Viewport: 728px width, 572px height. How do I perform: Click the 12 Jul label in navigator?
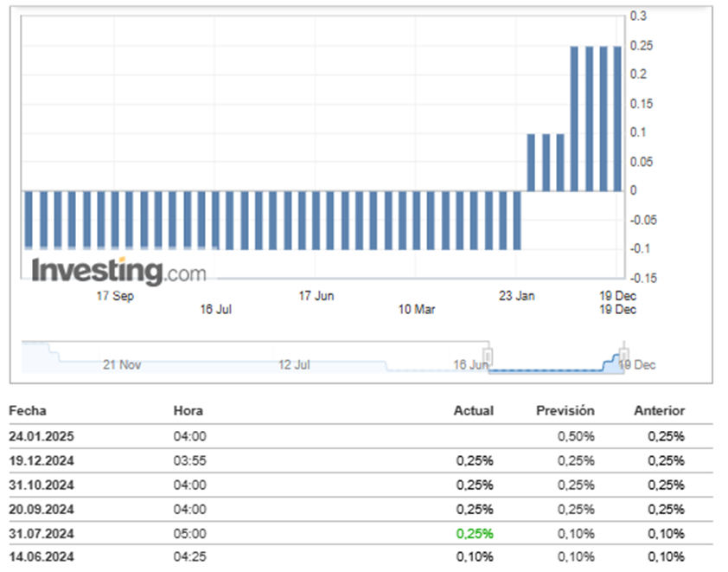click(x=294, y=365)
